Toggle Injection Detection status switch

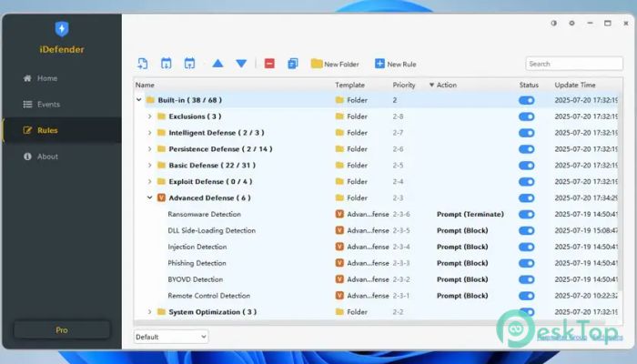527,247
